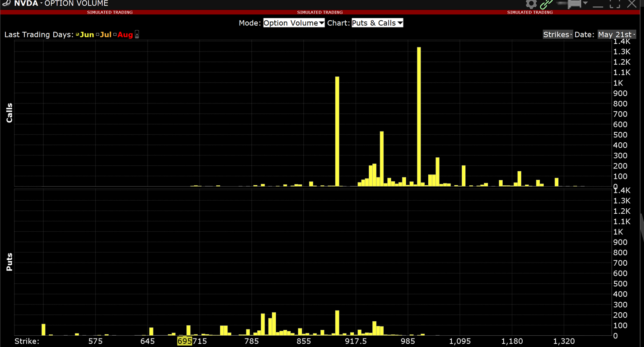644x347 pixels.
Task: Open dropdown arrow next to pin icon
Action: click(x=585, y=4)
